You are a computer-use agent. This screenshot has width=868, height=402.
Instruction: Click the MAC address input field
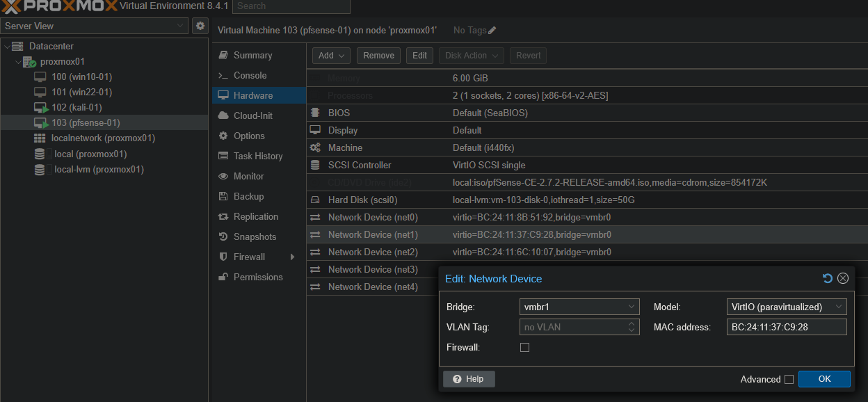coord(786,327)
